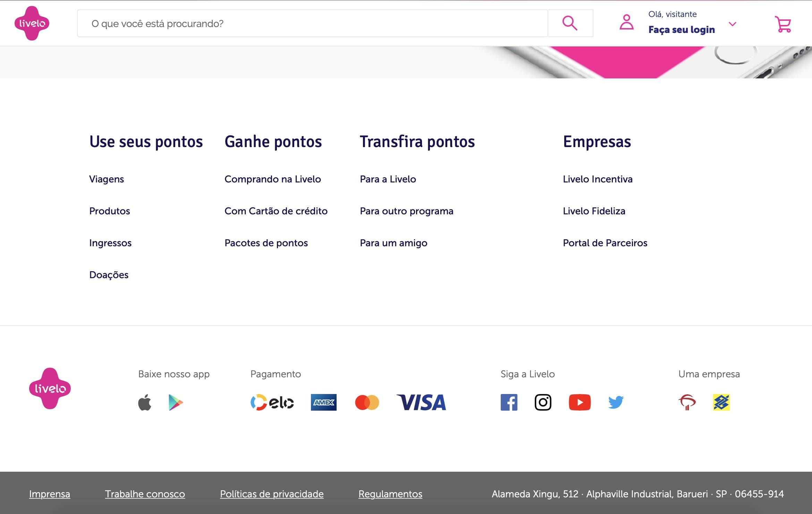Click the 'Baixe nosso app' label

[x=174, y=374]
